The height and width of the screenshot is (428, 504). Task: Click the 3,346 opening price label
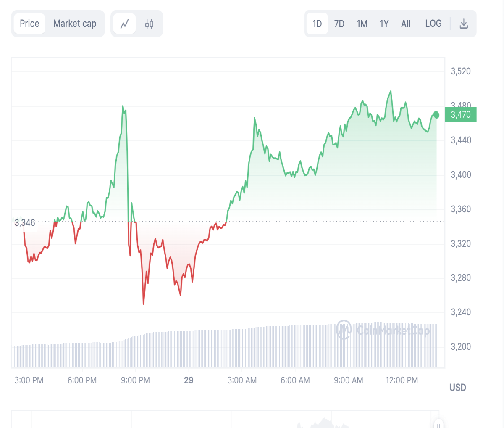25,222
